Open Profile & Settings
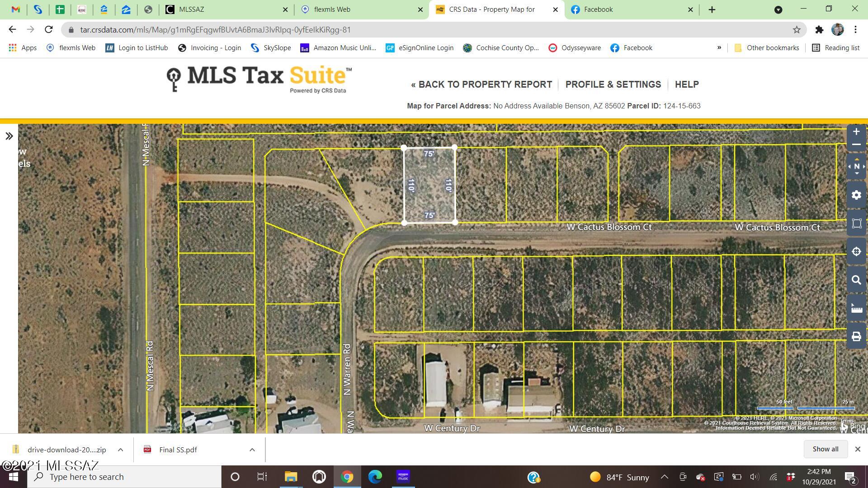This screenshot has width=868, height=488. (x=613, y=84)
